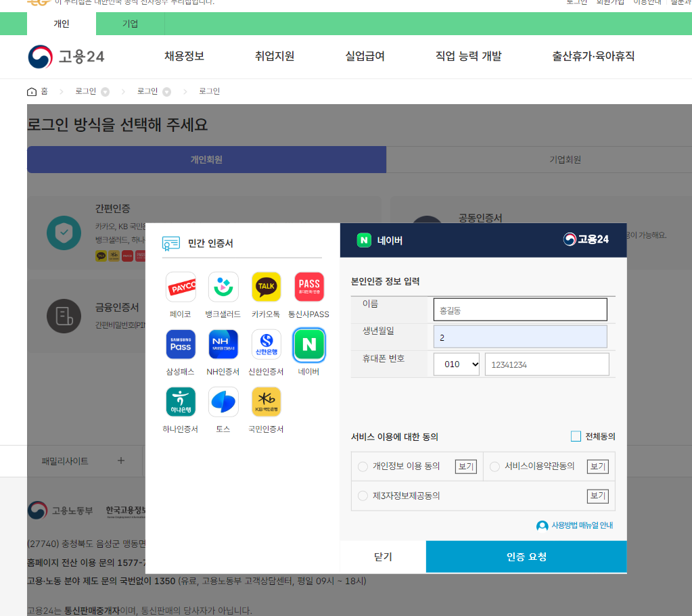Choose the Shinhan Bank certificate icon
The width and height of the screenshot is (692, 616).
(x=266, y=344)
